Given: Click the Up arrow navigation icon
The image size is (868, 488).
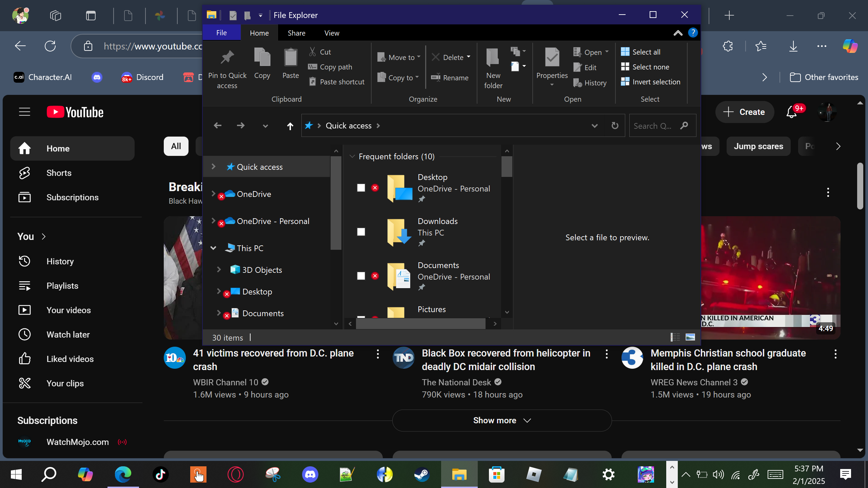Looking at the screenshot, I should coord(290,126).
